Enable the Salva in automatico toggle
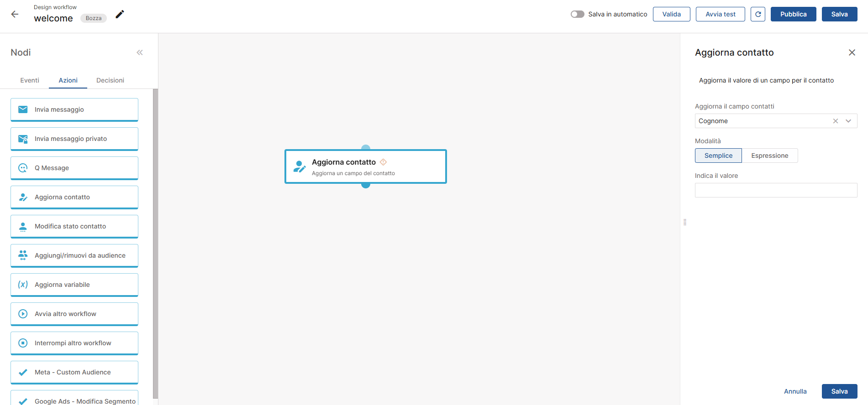868x405 pixels. coord(577,14)
